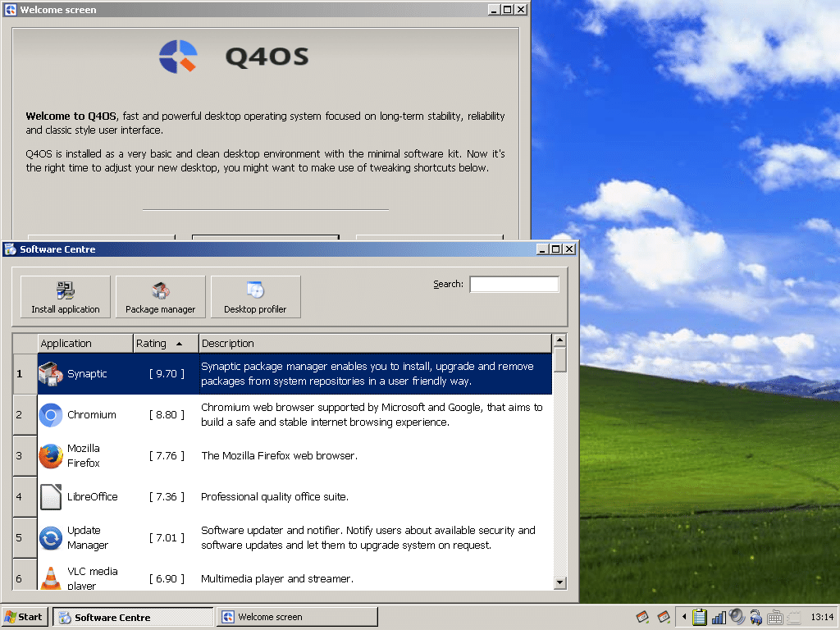Select the Mozilla Firefox icon

point(51,456)
